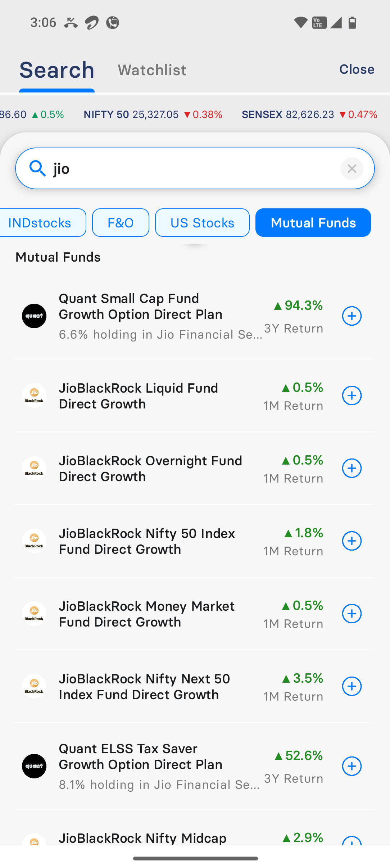Focus the search field containing jio
The image size is (390, 868).
pos(194,168)
